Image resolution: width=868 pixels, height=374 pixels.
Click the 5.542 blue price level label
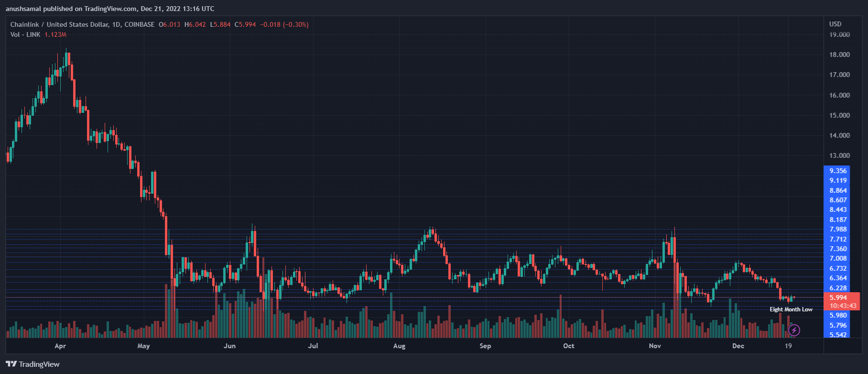click(838, 335)
